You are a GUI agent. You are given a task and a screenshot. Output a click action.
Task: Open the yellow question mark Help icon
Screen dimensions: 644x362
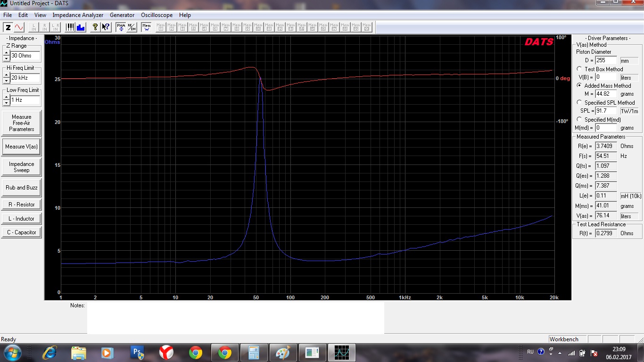coord(95,27)
